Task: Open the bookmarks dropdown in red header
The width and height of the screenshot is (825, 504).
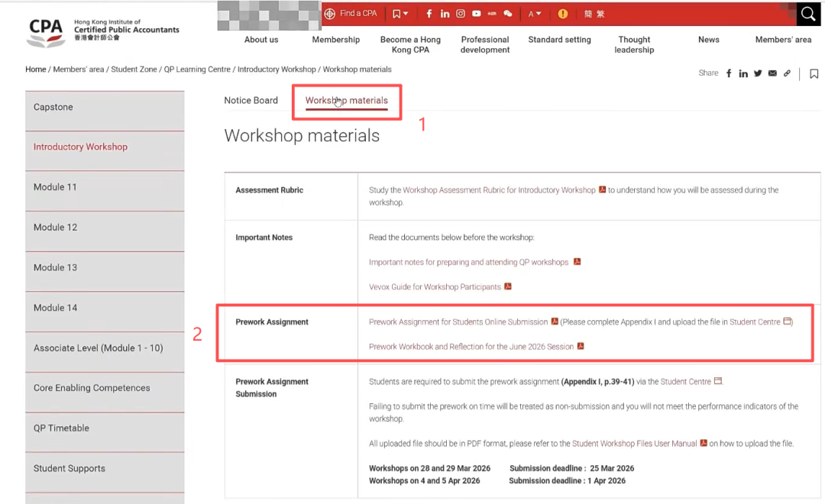Action: 400,14
